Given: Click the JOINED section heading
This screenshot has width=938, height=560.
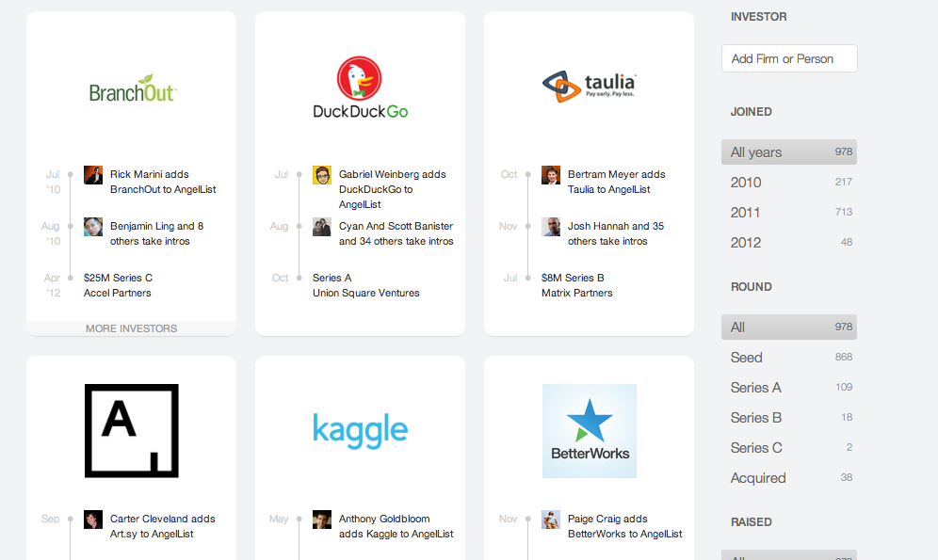Looking at the screenshot, I should (751, 112).
